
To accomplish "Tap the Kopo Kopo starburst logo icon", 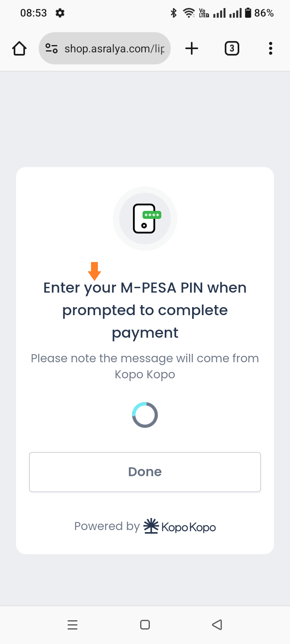I will [151, 526].
